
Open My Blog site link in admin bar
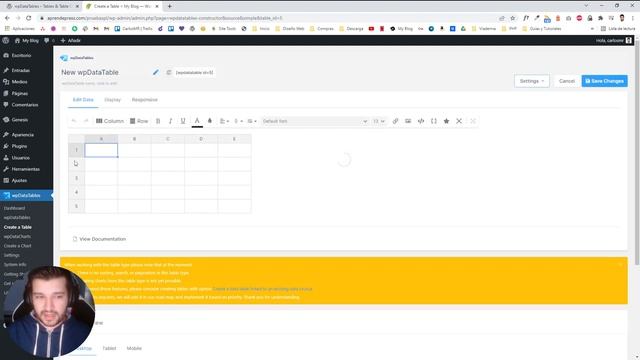(x=27, y=40)
